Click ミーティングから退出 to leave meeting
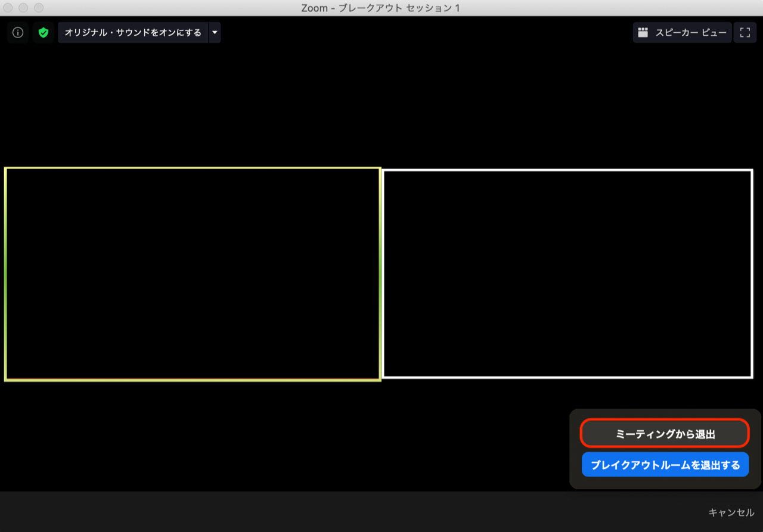 click(x=665, y=434)
